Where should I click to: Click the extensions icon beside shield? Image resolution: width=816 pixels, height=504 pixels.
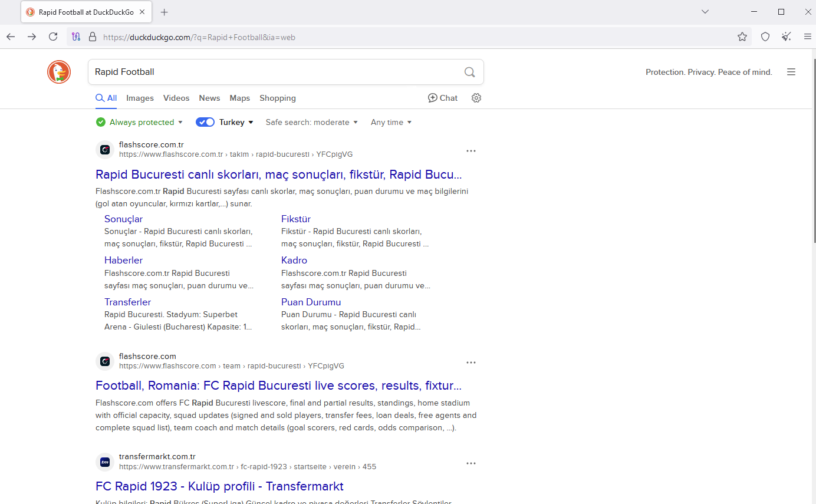(x=787, y=37)
